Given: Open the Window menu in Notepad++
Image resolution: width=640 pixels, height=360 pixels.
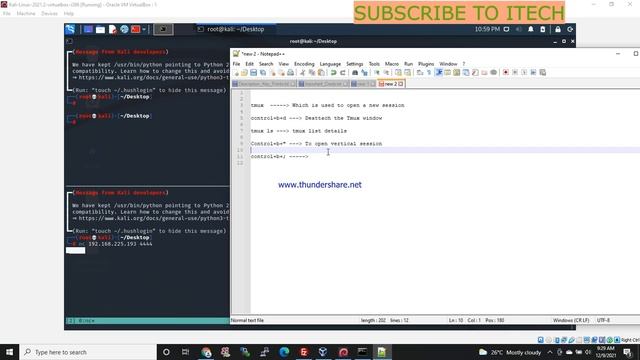Looking at the screenshot, I should point(448,64).
